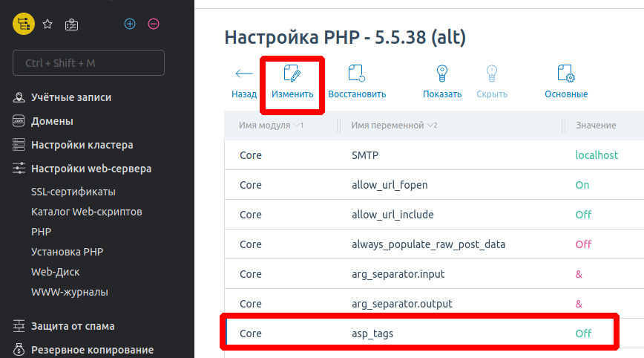Image resolution: width=644 pixels, height=358 pixels.
Task: Click the Изменить label
Action: (292, 94)
